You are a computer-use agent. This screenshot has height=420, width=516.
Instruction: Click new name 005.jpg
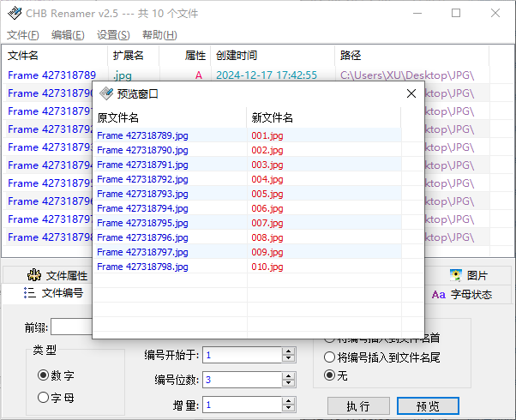pos(267,194)
